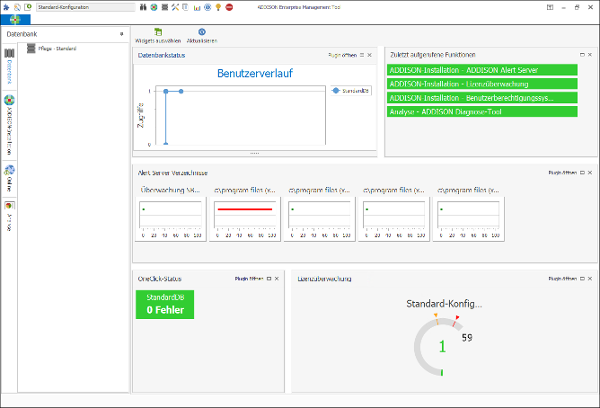Click the Benutzerverlauf chart title
600x408 pixels.
click(255, 73)
